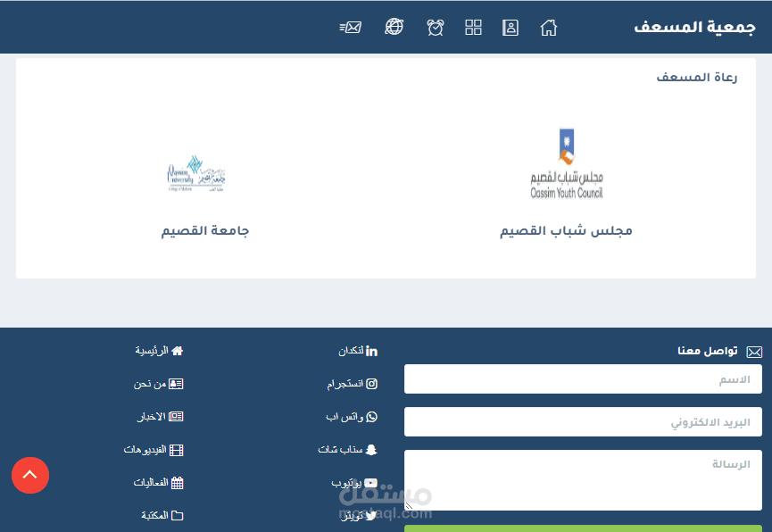Screen dimensions: 772x532
Task: Select the alarm clock icon in navbar
Action: pos(436,27)
